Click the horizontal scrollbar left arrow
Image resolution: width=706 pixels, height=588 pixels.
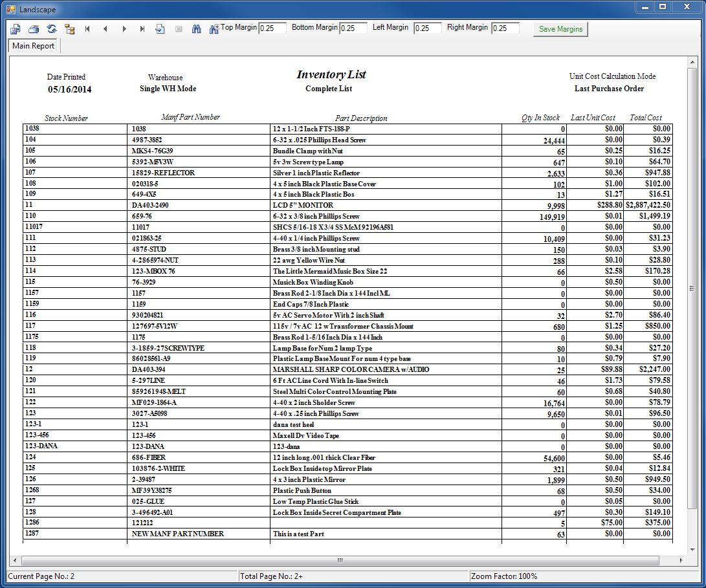(x=15, y=560)
